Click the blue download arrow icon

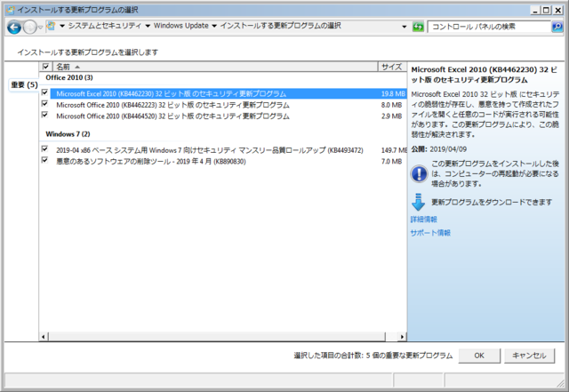(x=419, y=202)
